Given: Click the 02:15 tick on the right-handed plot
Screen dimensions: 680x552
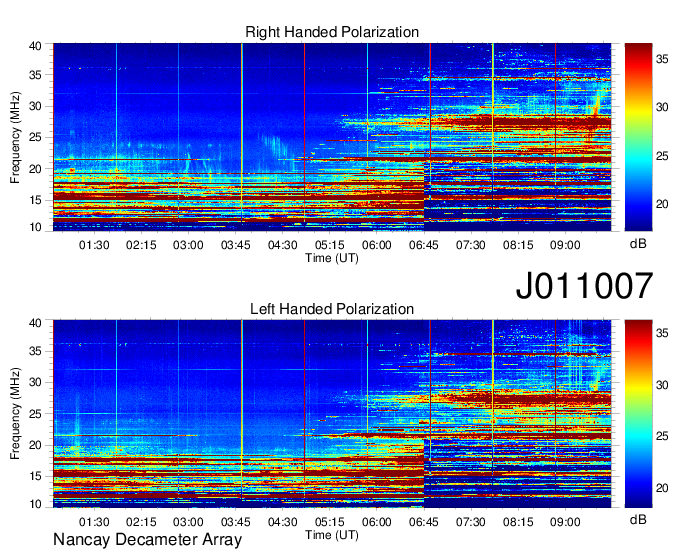Looking at the screenshot, I should coord(141,245).
